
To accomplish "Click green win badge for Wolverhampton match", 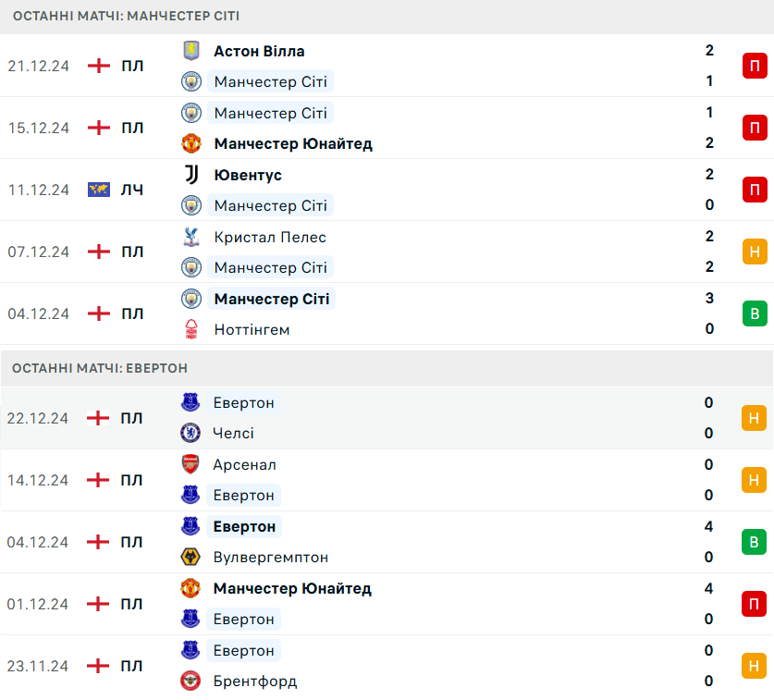I will [x=755, y=542].
